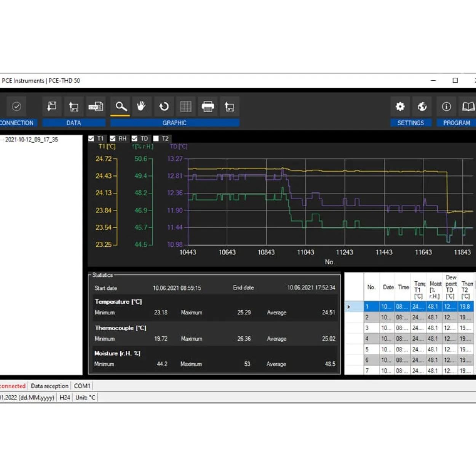Viewport: 476px width, 476px height.
Task: Click the start date value 10.06.2021 08:59:15
Action: coord(177,288)
